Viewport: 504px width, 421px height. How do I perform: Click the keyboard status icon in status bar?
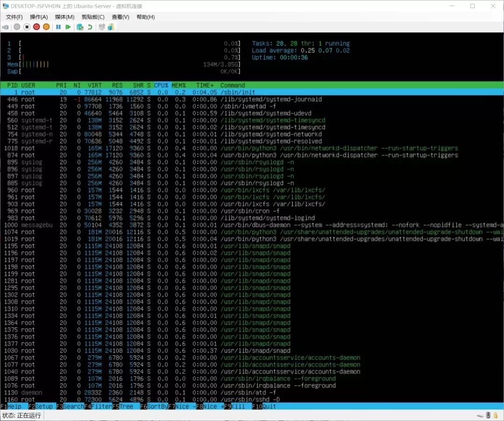[480, 415]
